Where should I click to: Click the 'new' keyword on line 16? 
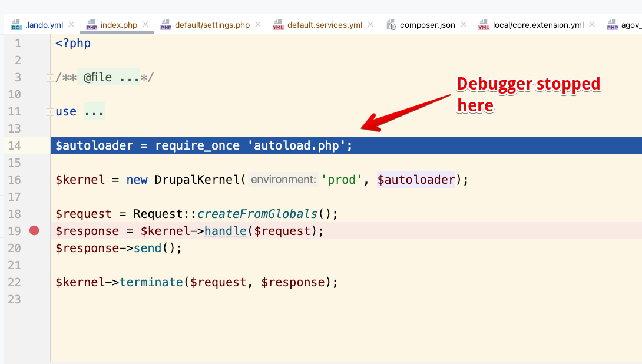(137, 180)
